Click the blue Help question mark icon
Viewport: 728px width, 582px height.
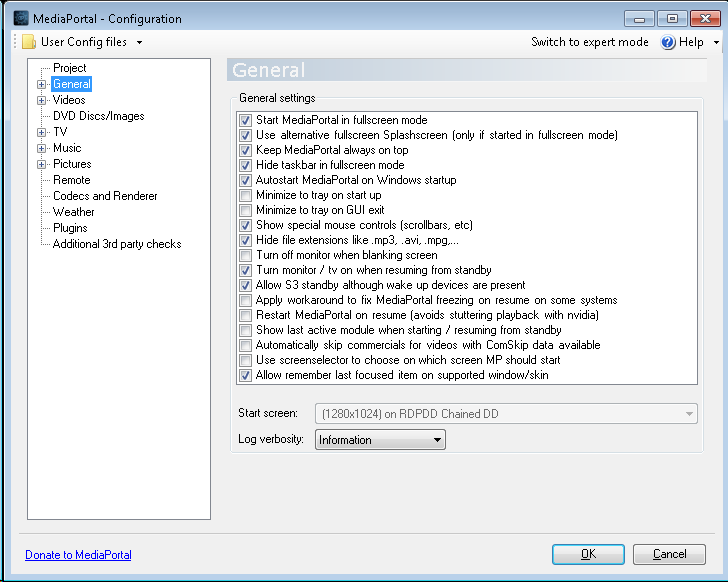pos(668,42)
